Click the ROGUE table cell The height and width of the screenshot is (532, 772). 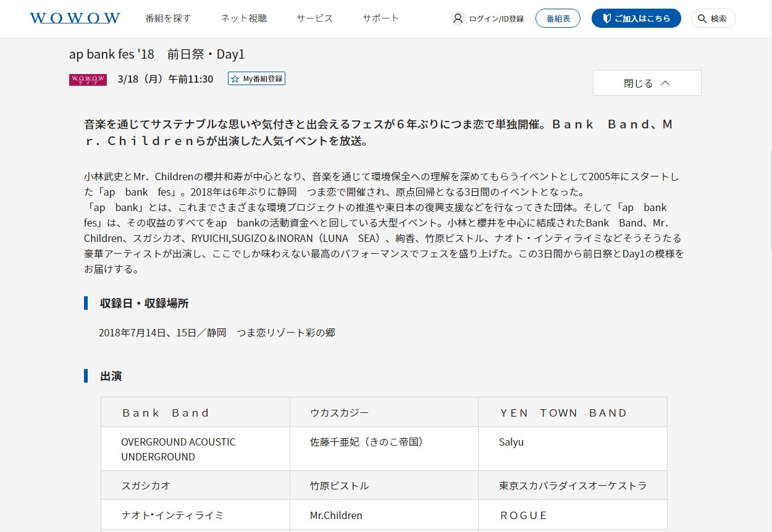(573, 515)
